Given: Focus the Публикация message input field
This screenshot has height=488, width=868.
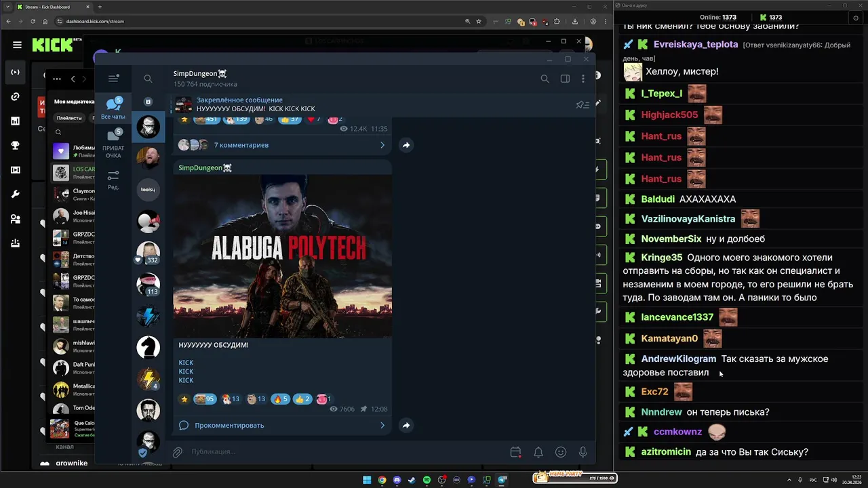Looking at the screenshot, I should pos(346,452).
